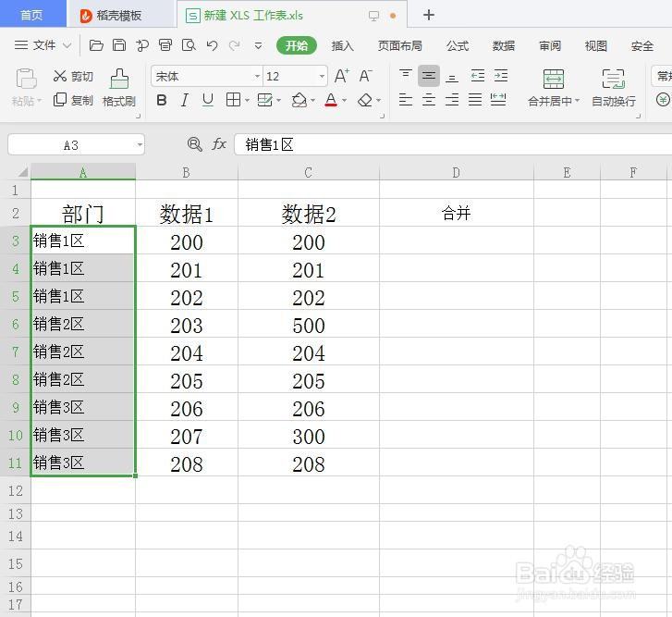Click the distributed alignment icon

pos(498,100)
